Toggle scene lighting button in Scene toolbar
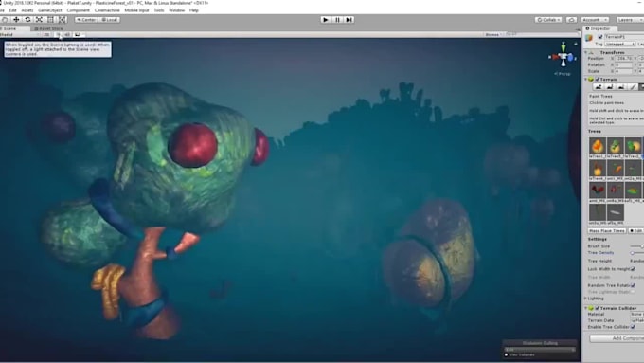The height and width of the screenshot is (363, 644). 59,34
